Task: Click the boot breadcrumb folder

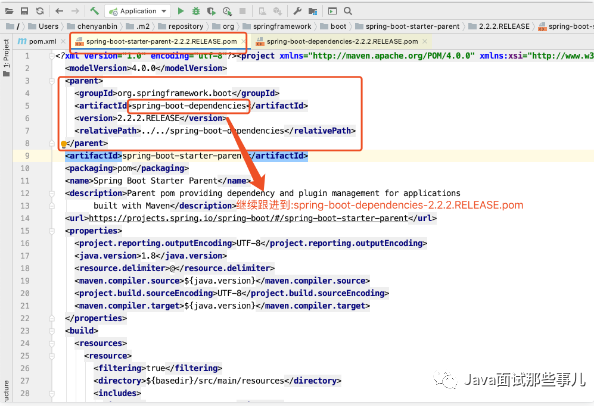Action: pos(333,26)
